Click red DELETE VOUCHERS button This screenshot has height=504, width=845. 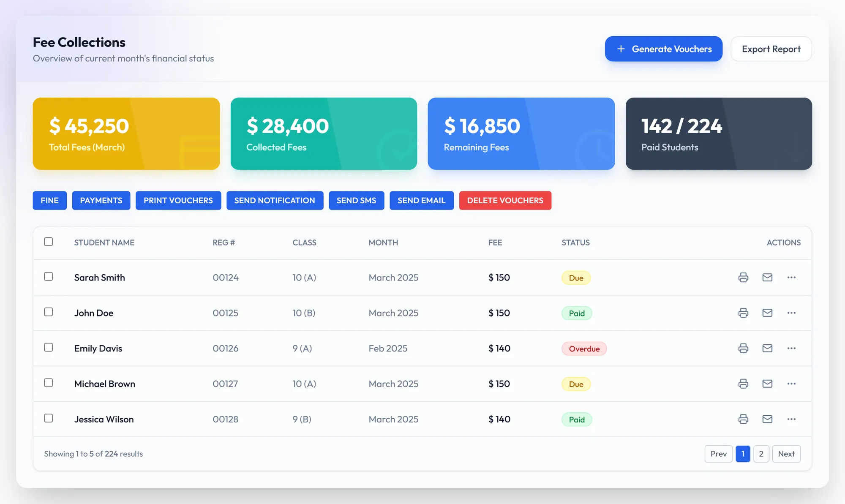(x=505, y=201)
